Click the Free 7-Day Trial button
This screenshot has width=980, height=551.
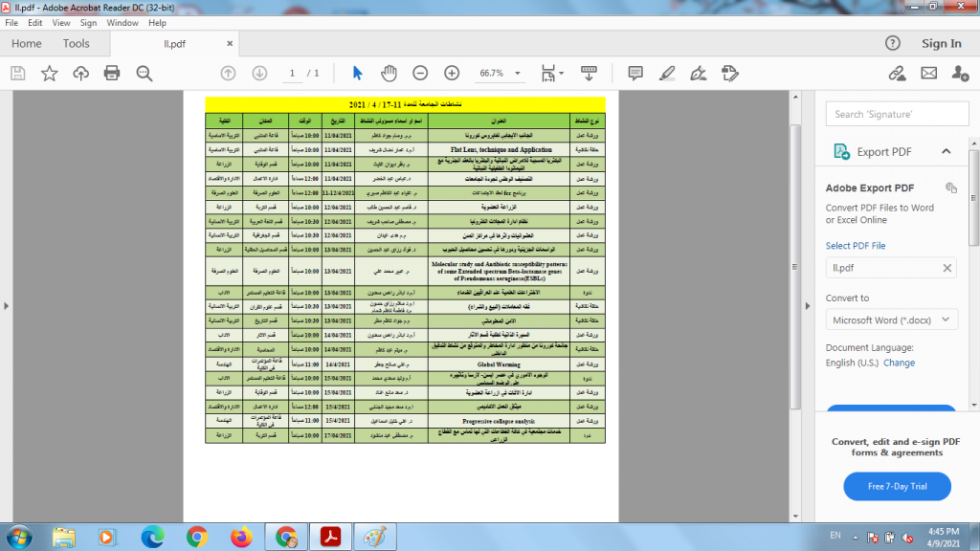897,486
